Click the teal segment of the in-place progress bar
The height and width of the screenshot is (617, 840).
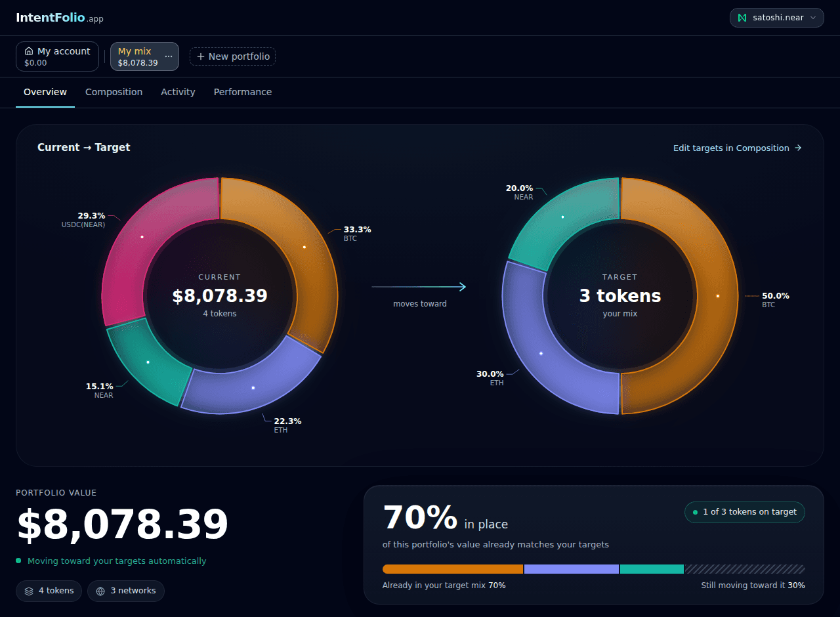(x=652, y=569)
